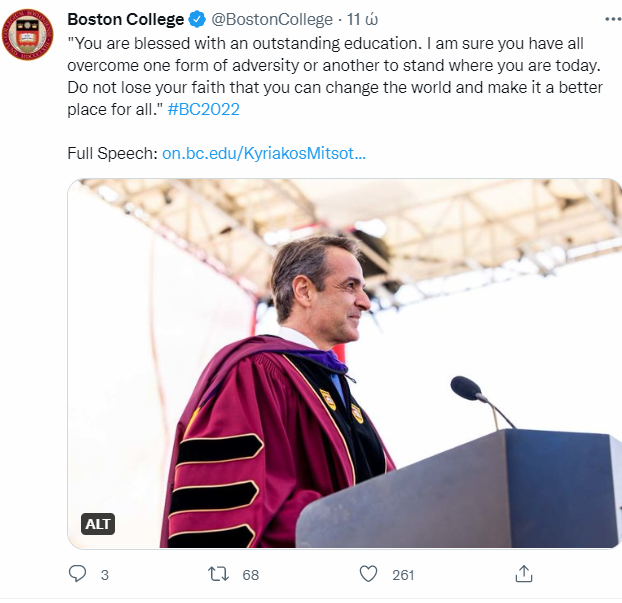Click the retweet count of 68
Viewport: 622px width, 603px height.
[250, 575]
